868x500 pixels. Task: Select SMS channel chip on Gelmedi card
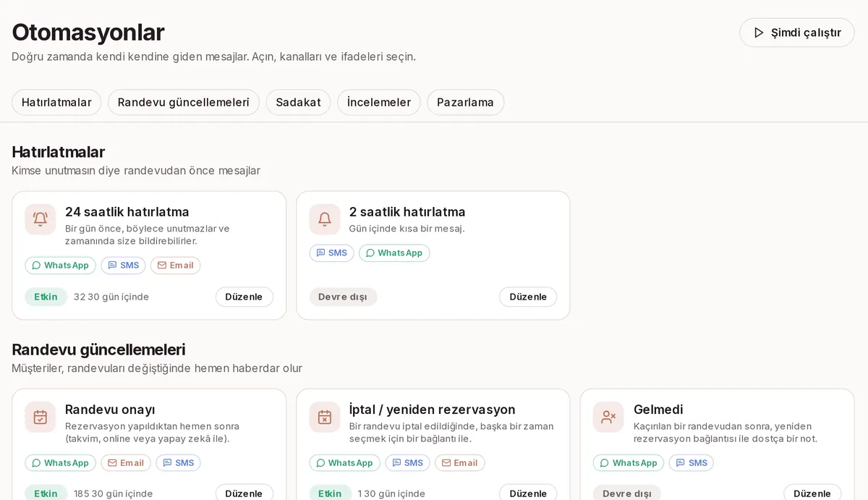point(692,463)
